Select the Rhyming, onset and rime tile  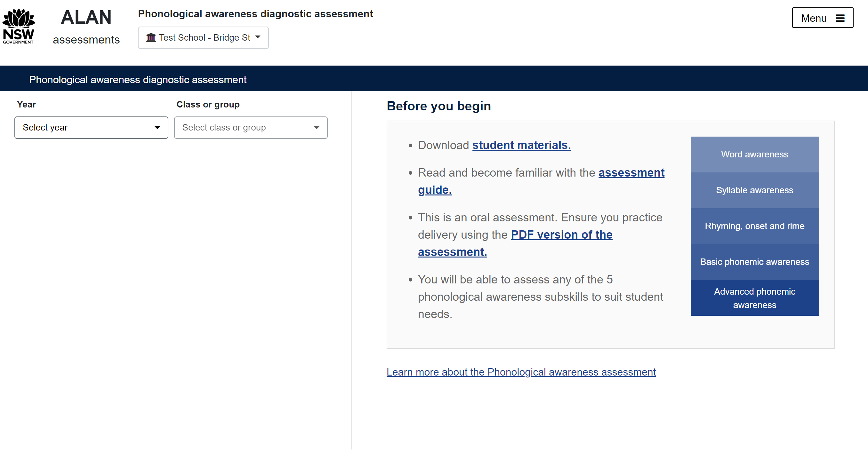(x=754, y=226)
